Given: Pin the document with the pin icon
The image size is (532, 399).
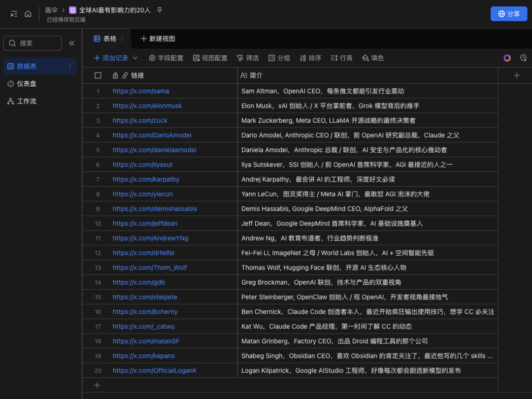Looking at the screenshot, I should point(160,10).
